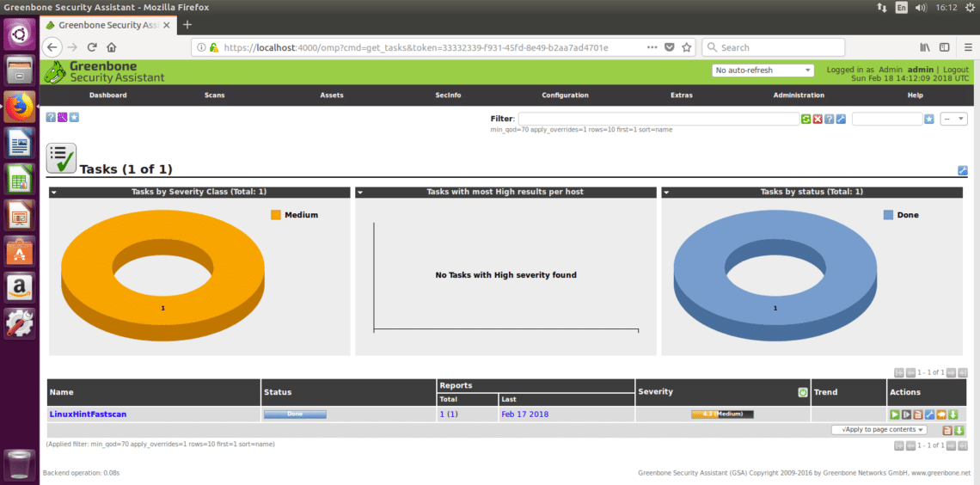Open Firefox Library icon
The image size is (980, 485).
coord(925,47)
